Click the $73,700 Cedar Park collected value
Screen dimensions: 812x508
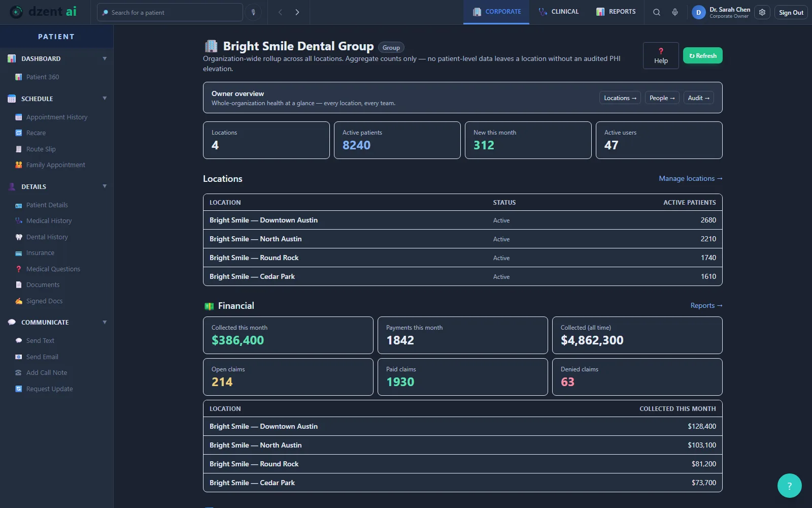coord(704,483)
